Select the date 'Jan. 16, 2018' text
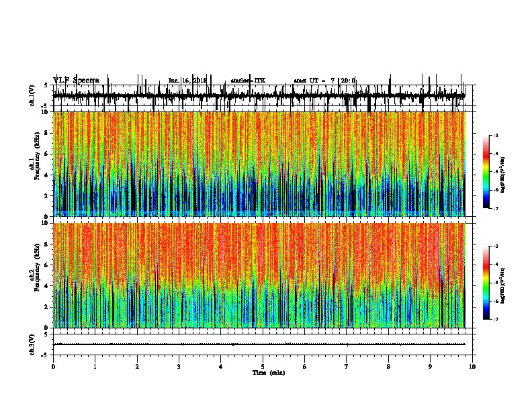 click(x=187, y=81)
